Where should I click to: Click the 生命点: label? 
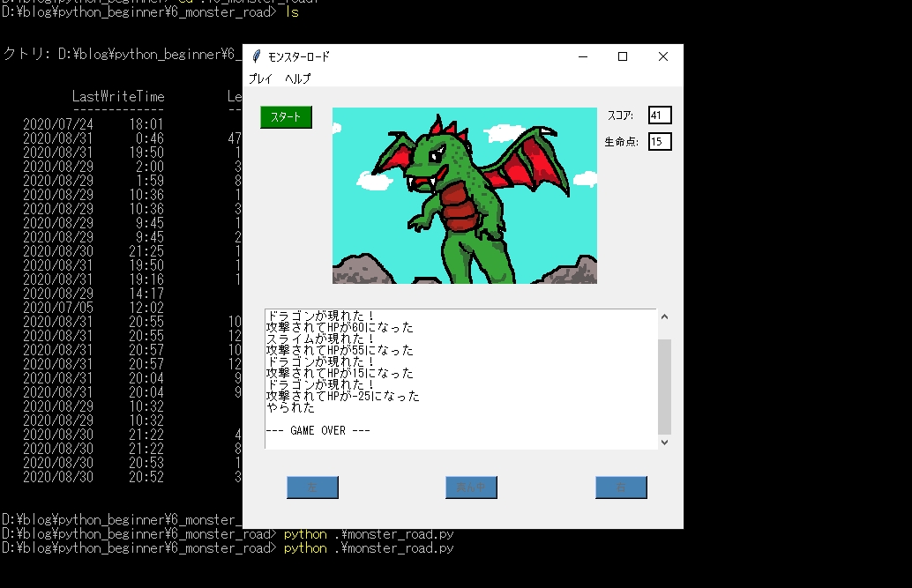621,141
